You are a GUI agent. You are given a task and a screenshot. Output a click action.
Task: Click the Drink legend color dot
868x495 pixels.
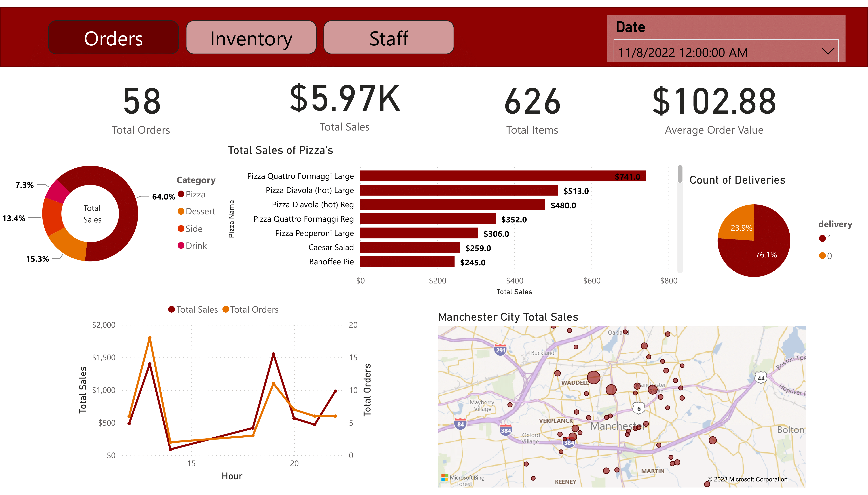181,245
